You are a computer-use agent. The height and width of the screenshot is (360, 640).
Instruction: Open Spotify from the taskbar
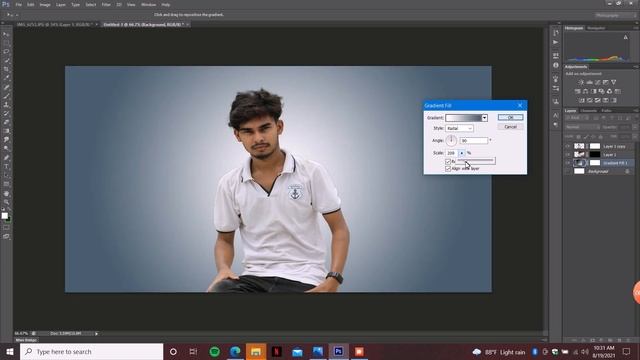(x=215, y=351)
